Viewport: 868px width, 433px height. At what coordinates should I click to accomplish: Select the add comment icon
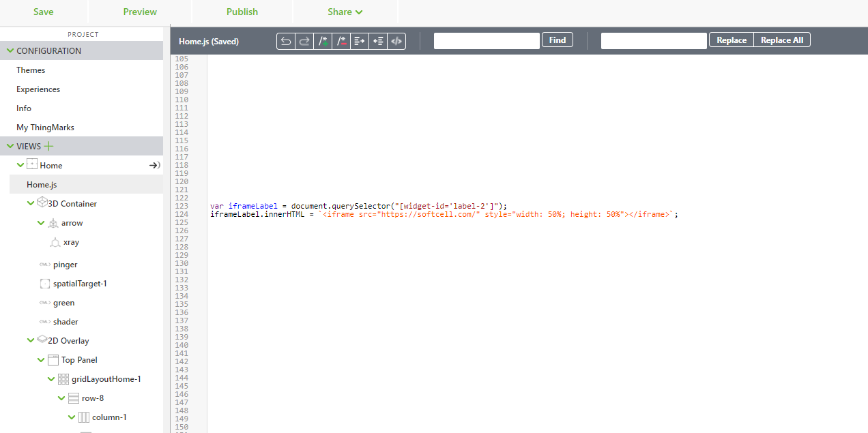(x=323, y=41)
